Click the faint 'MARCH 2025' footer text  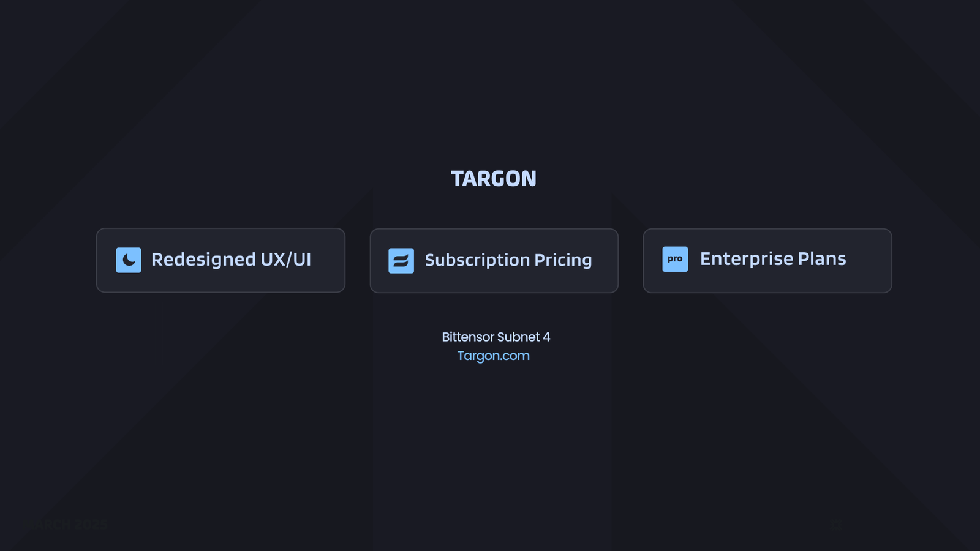69,525
